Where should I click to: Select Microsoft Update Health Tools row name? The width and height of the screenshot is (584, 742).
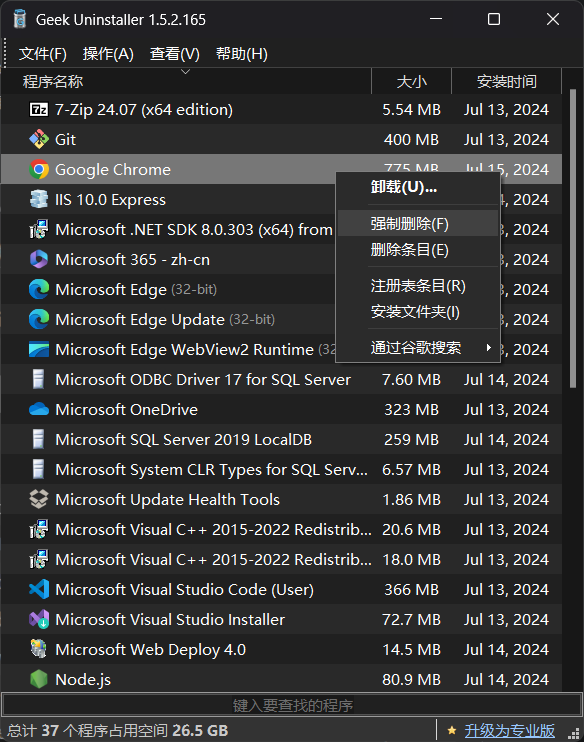point(167,499)
